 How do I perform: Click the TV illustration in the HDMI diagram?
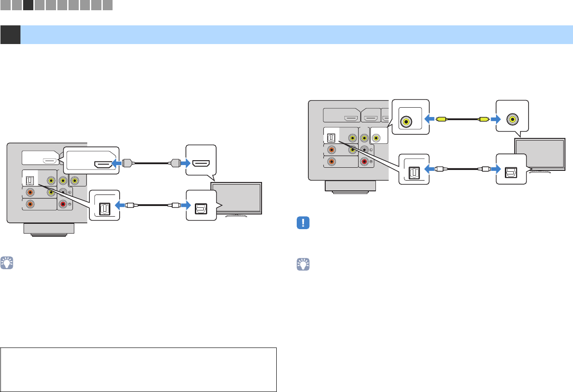pyautogui.click(x=236, y=199)
